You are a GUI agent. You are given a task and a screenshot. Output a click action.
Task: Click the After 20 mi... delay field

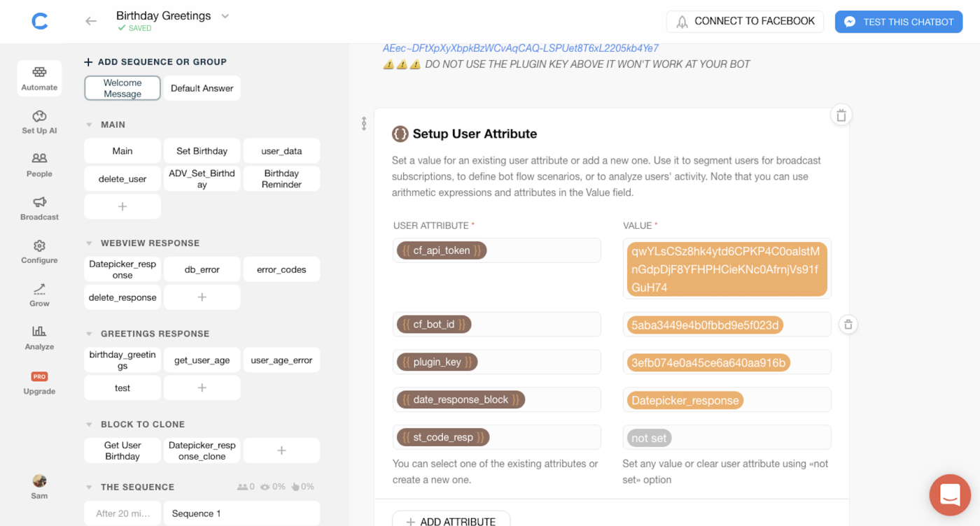point(122,513)
